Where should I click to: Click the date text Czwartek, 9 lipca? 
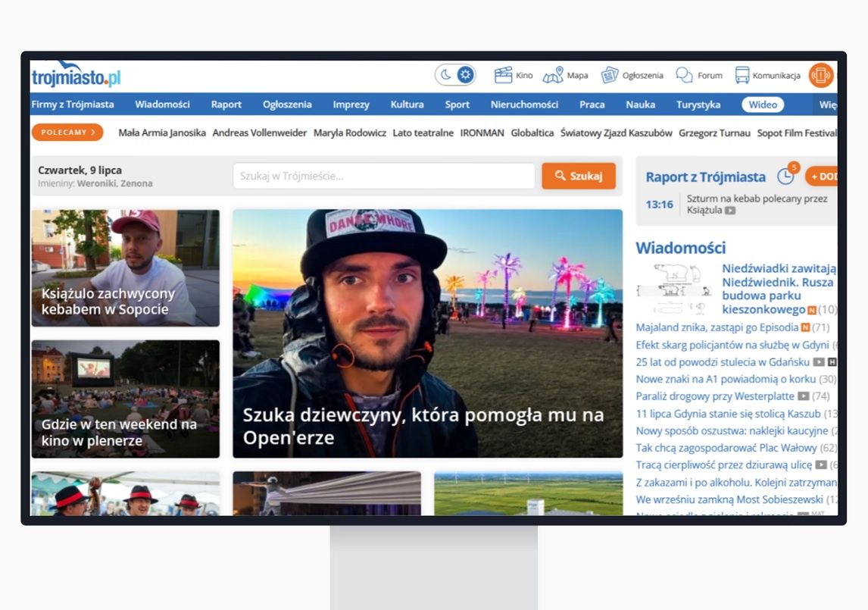point(80,170)
